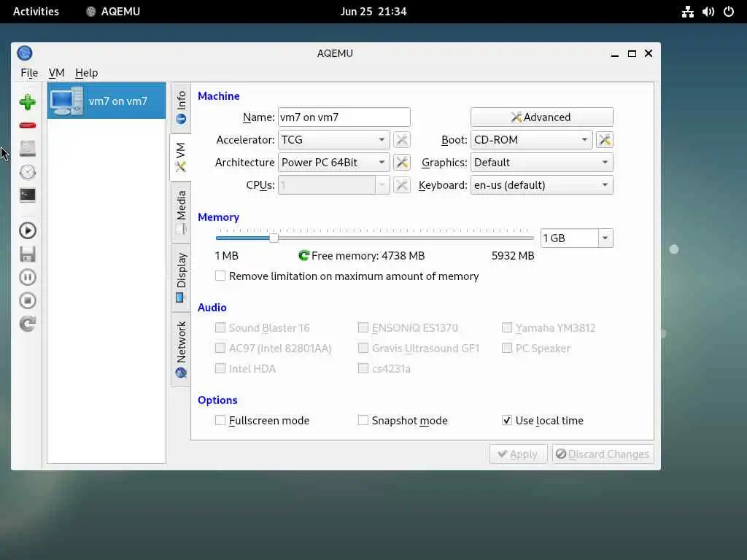Open the Keyboard en-us dropdown
The height and width of the screenshot is (560, 747).
pos(542,185)
